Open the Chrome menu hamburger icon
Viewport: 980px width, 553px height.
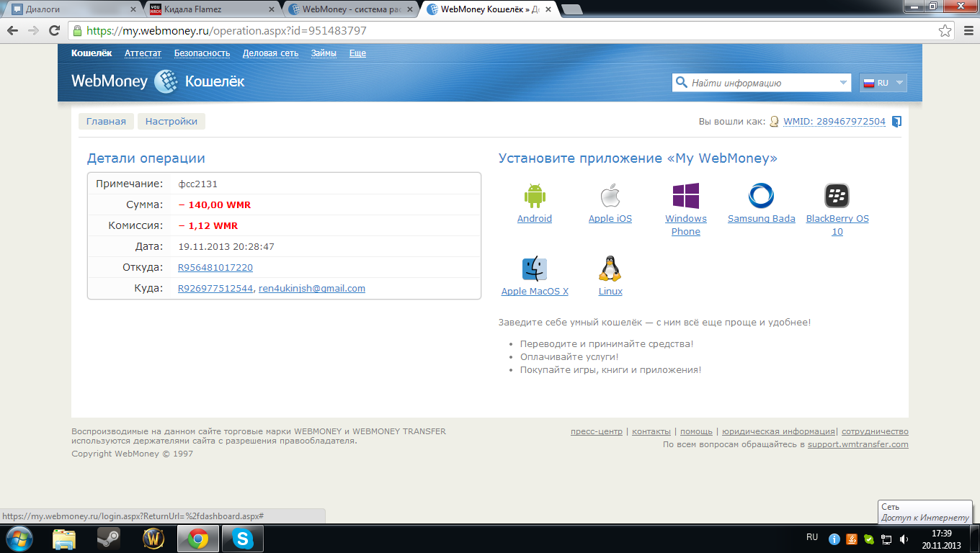pyautogui.click(x=968, y=31)
